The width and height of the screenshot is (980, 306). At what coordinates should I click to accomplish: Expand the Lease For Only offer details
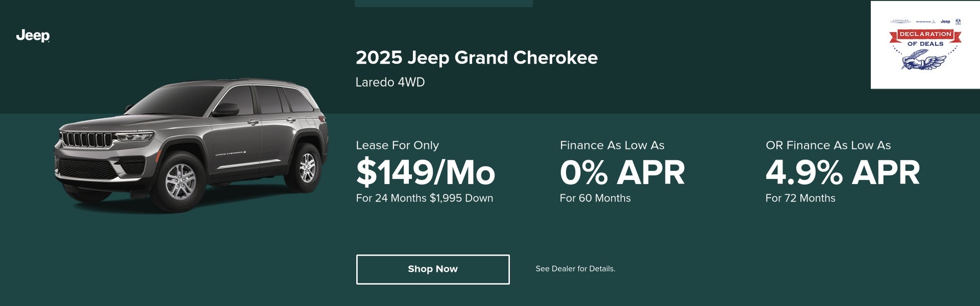(x=397, y=145)
